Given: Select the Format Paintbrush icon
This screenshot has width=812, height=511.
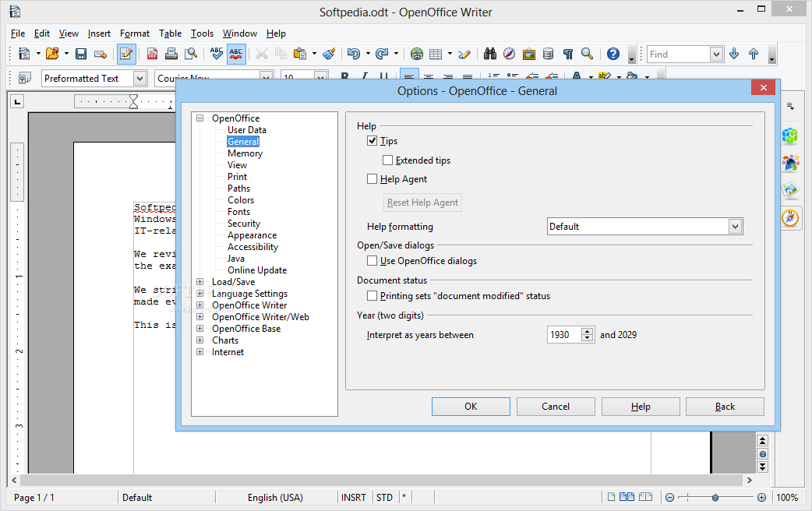Looking at the screenshot, I should click(329, 54).
